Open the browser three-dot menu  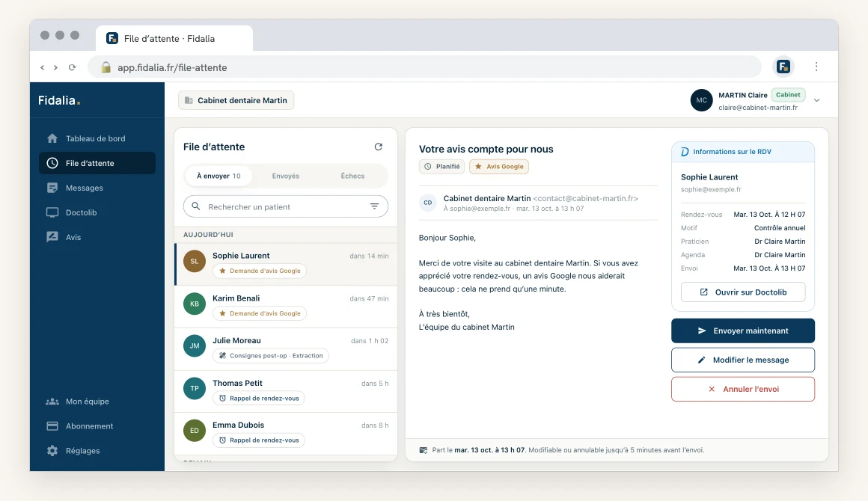pos(816,67)
